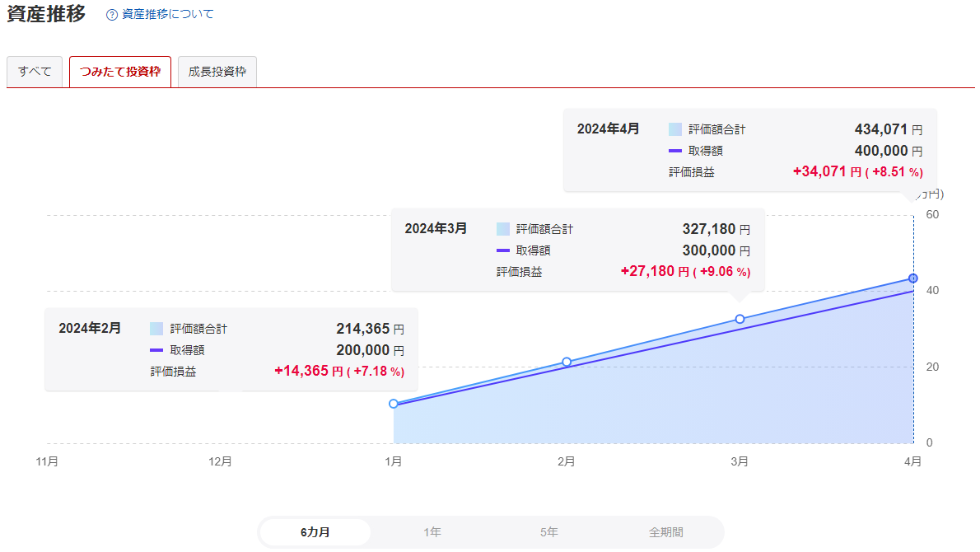Click the 2月 data point marker
Screen dimensions: 980x552
tap(567, 362)
